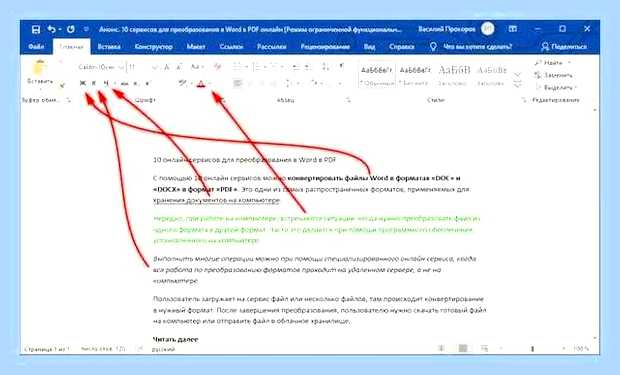
Task: Open the Файл tab
Action: click(x=36, y=47)
